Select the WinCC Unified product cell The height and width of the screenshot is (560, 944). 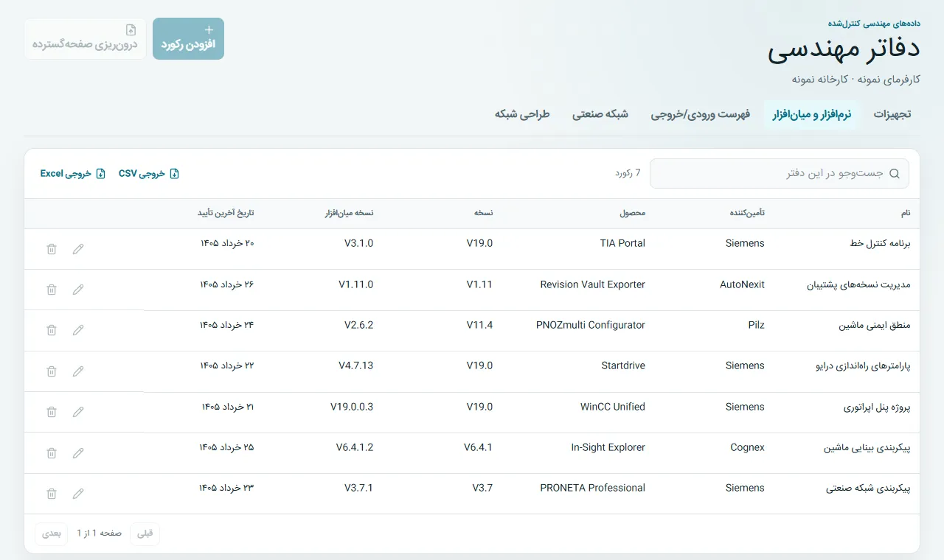(x=613, y=407)
